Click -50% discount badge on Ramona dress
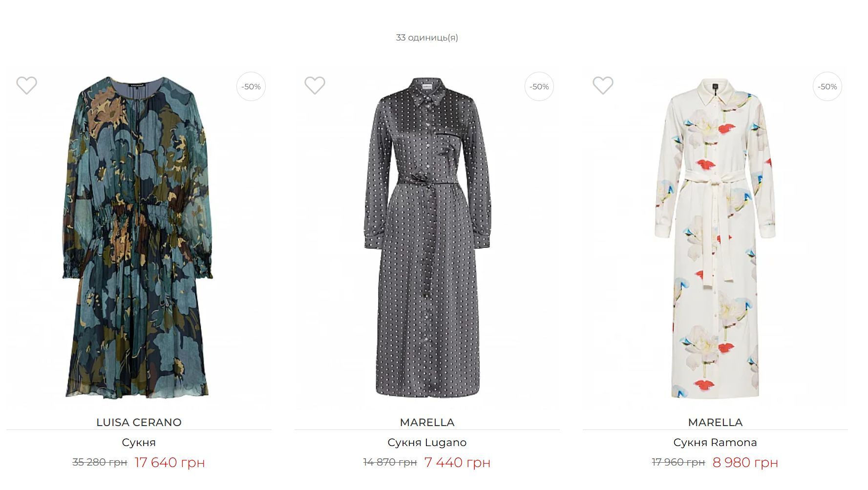This screenshot has width=868, height=490. tap(827, 86)
